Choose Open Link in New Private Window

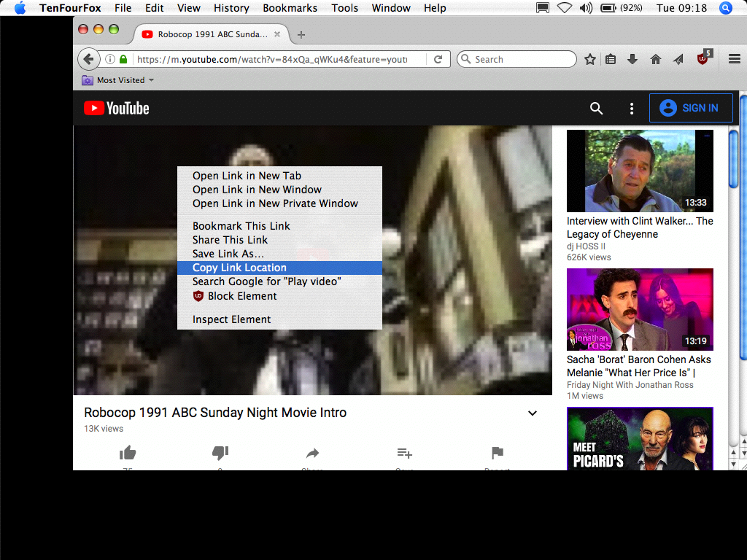pyautogui.click(x=279, y=203)
